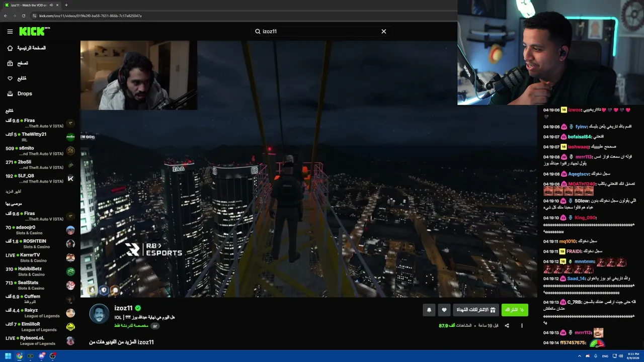The image size is (644, 362).
Task: Click Rakyz channel avatar
Action: pos(70,313)
